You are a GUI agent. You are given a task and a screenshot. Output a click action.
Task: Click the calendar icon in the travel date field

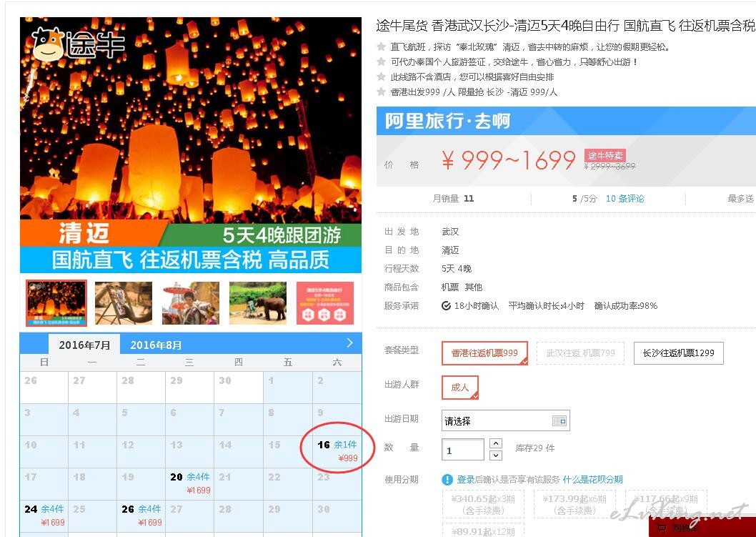tap(559, 420)
